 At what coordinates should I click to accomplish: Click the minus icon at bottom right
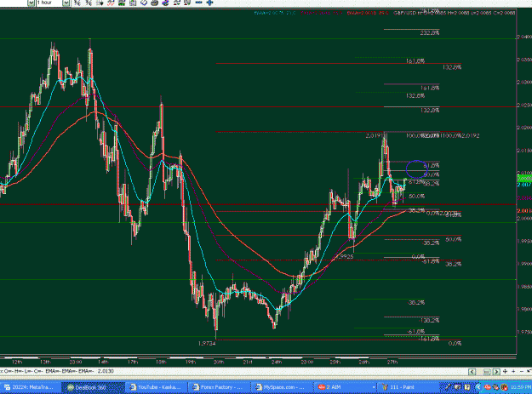522,371
